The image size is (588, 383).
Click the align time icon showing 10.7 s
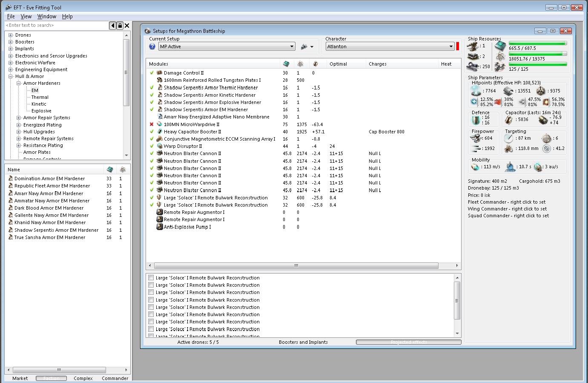pos(510,167)
